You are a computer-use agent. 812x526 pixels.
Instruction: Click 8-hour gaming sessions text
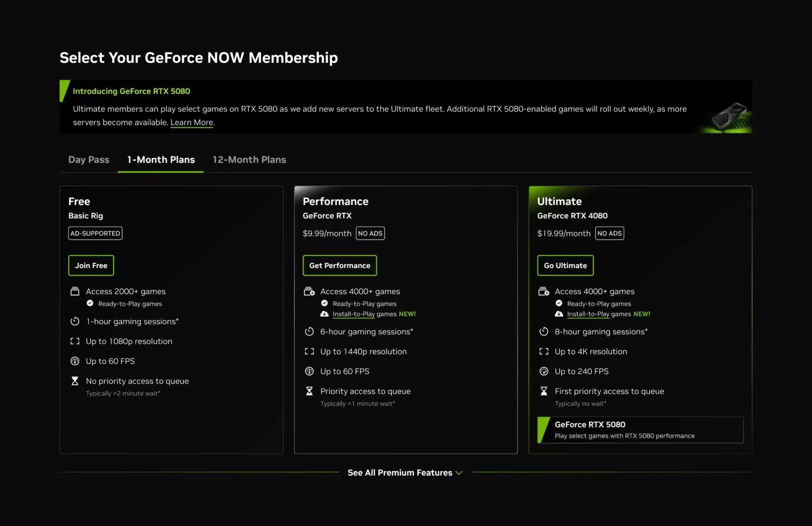pos(601,332)
